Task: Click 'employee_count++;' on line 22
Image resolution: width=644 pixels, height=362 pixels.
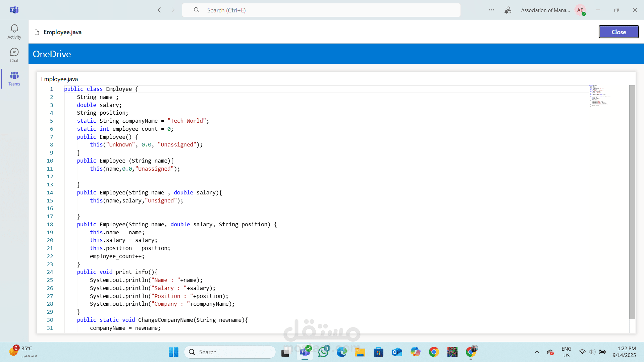Action: click(x=117, y=256)
